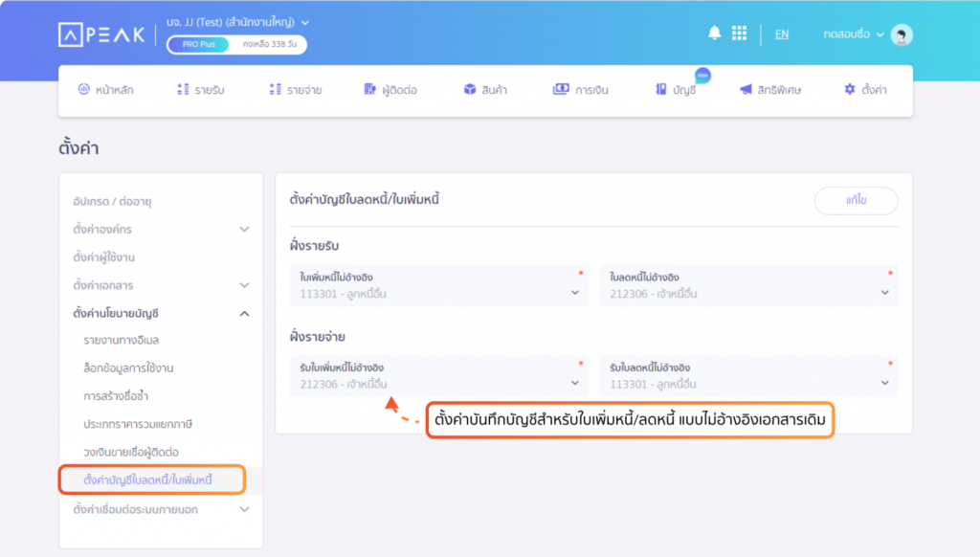980x557 pixels.
Task: Click the PRO Plus package badge
Action: pyautogui.click(x=199, y=44)
